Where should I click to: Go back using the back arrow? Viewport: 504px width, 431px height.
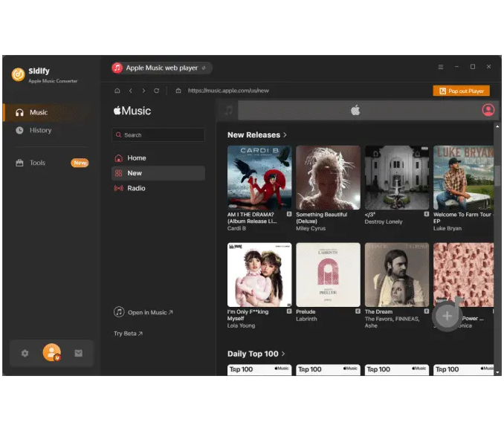(x=130, y=91)
